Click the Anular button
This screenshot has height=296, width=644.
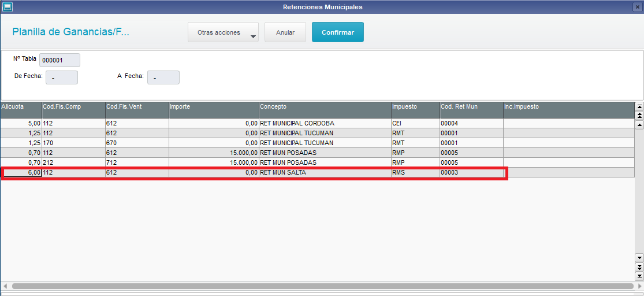285,32
